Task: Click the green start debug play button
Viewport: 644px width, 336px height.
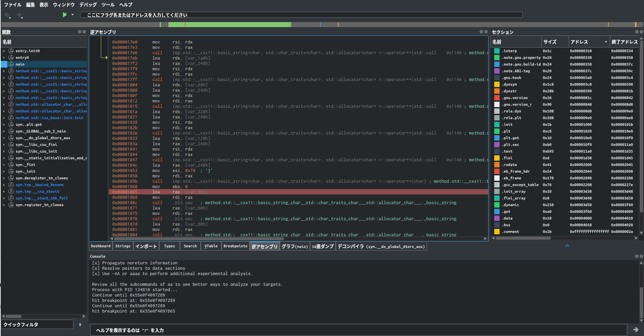Action: point(65,15)
